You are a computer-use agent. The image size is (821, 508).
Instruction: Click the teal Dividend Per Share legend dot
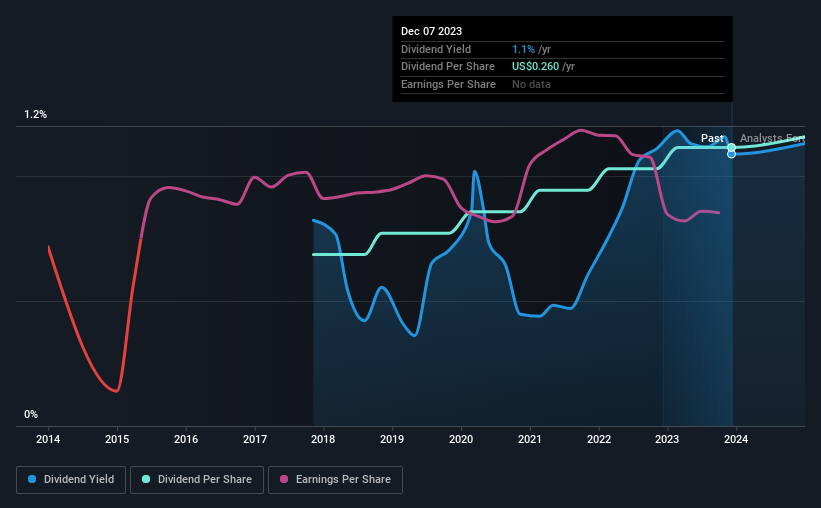[146, 479]
